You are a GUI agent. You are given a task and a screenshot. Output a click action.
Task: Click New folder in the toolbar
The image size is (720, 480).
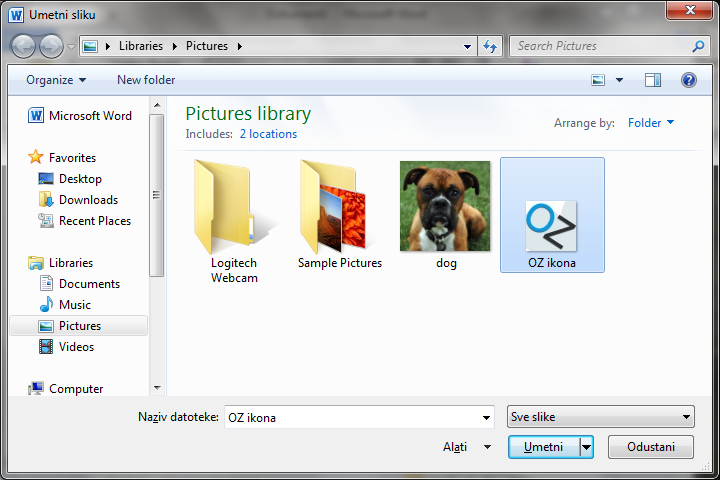click(x=146, y=80)
